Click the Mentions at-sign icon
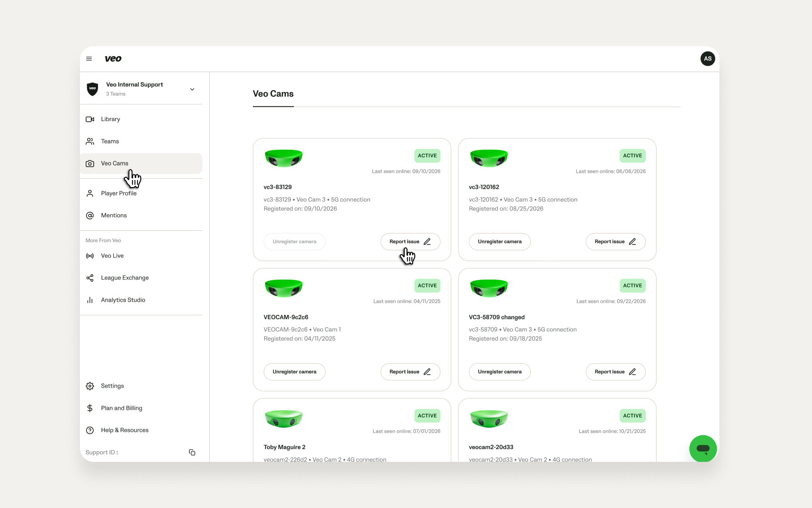Viewport: 812px width, 508px height. pos(90,215)
